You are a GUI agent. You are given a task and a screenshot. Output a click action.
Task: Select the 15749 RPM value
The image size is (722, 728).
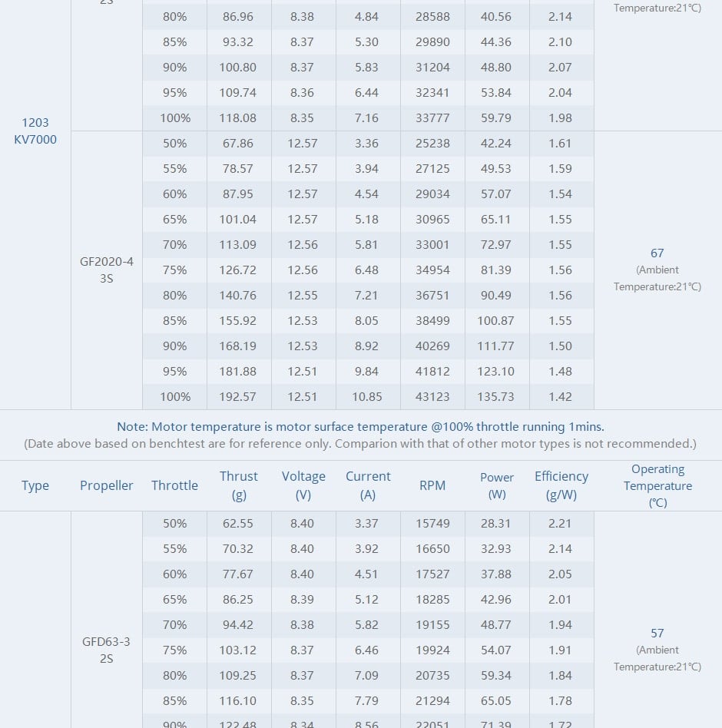[432, 523]
